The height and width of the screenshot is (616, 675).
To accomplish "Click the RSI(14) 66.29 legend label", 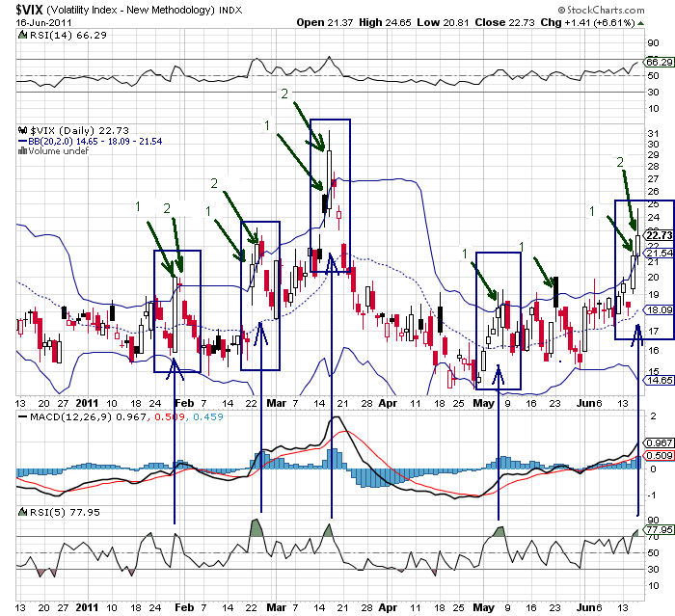I will click(x=67, y=35).
